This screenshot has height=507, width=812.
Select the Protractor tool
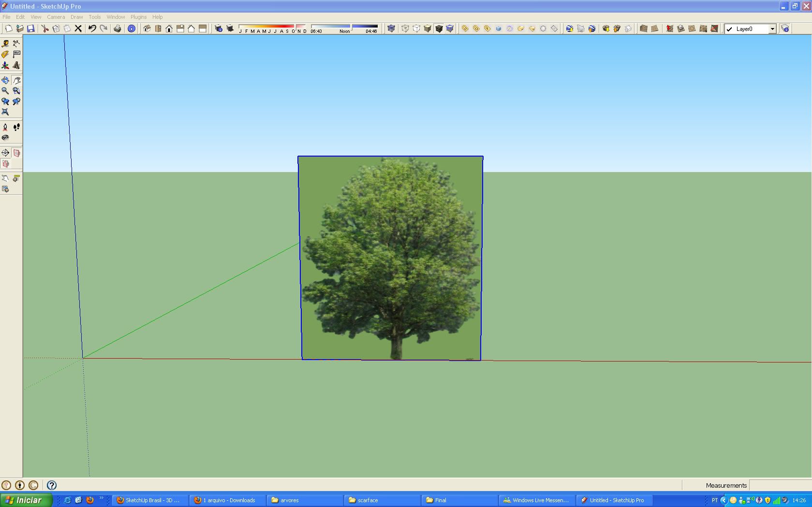point(5,54)
